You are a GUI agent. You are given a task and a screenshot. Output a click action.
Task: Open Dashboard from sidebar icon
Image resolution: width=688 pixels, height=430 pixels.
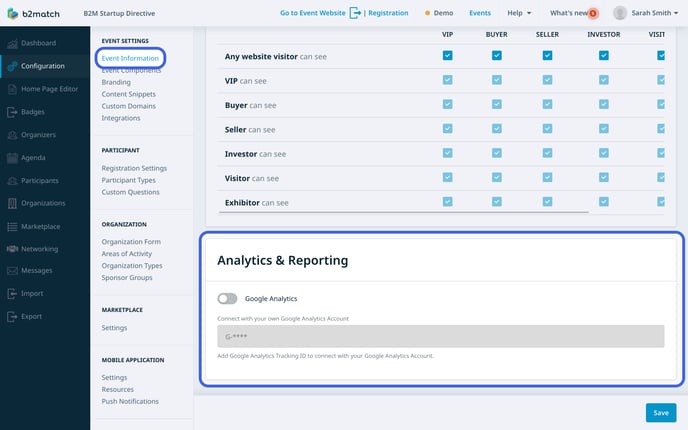click(x=12, y=43)
